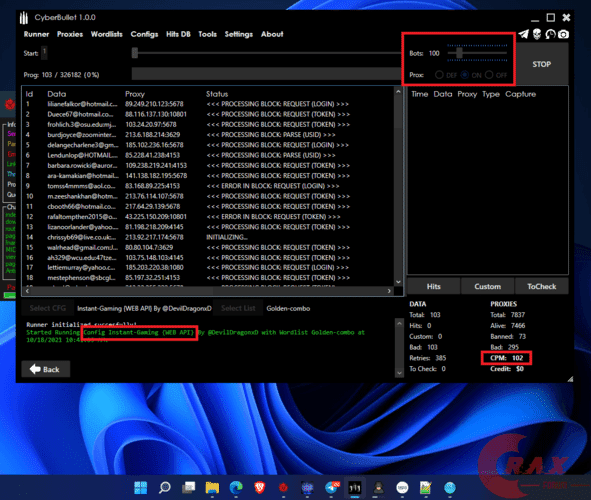591x500 pixels.
Task: Click the runner list scroll-left arrow
Action: [x=27, y=291]
